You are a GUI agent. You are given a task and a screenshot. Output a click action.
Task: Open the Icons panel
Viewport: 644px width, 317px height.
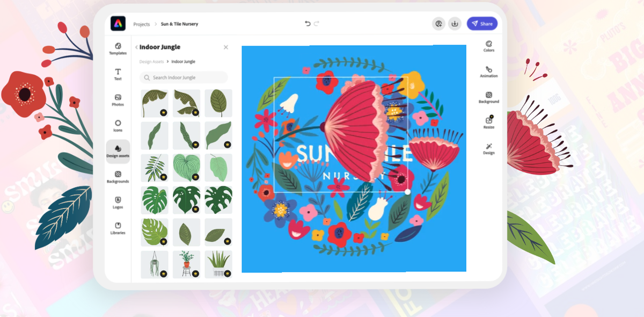click(x=117, y=125)
